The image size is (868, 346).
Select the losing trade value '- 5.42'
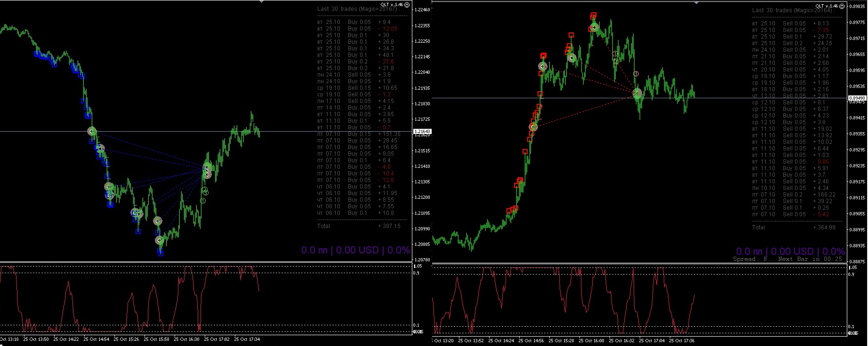click(821, 214)
